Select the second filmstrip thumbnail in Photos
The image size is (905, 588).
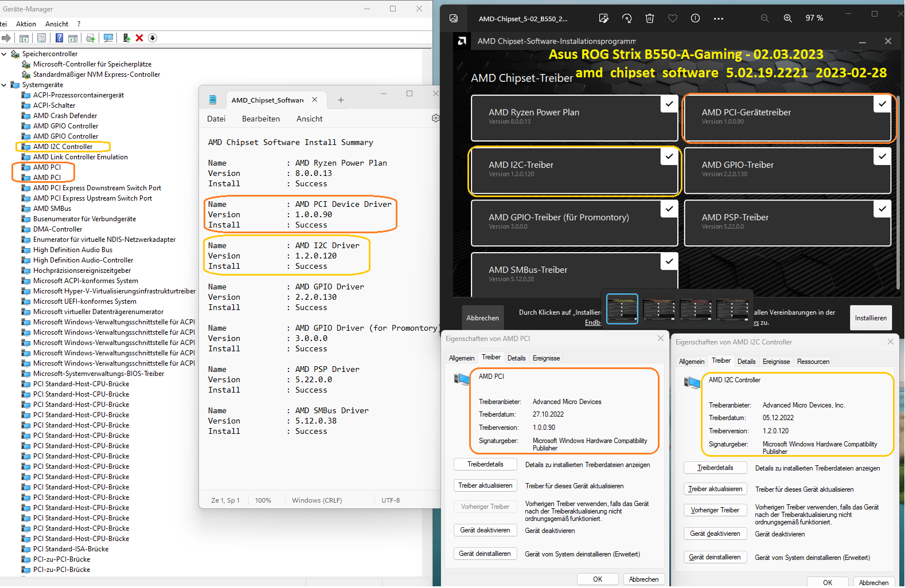pyautogui.click(x=659, y=309)
